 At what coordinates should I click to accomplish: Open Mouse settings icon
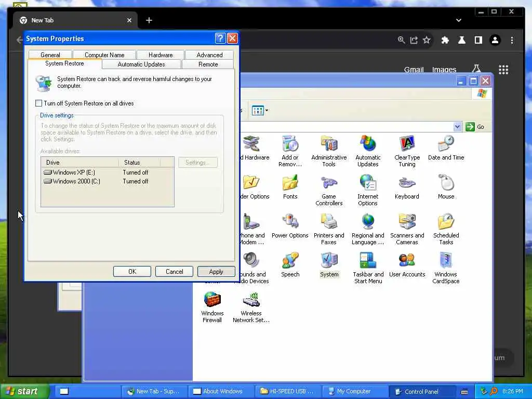click(446, 187)
